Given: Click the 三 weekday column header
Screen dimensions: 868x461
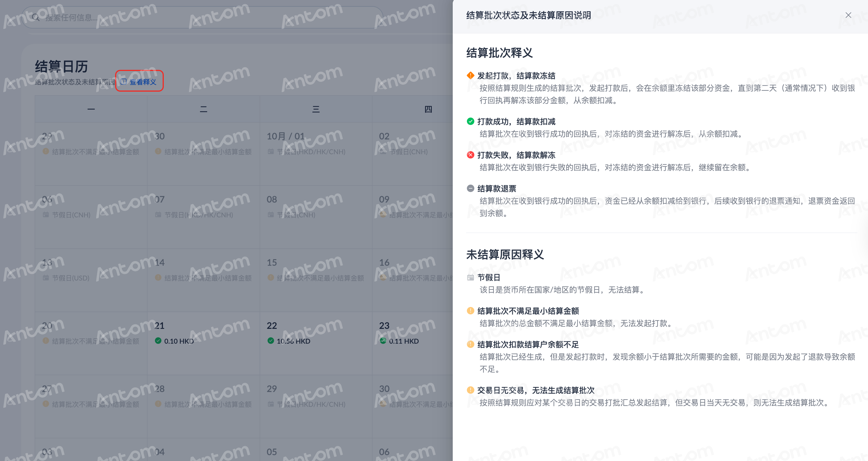Looking at the screenshot, I should click(316, 109).
